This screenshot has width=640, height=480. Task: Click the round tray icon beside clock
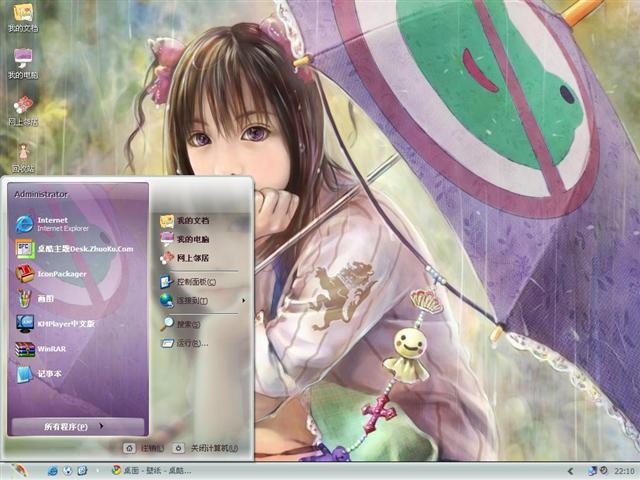click(604, 471)
